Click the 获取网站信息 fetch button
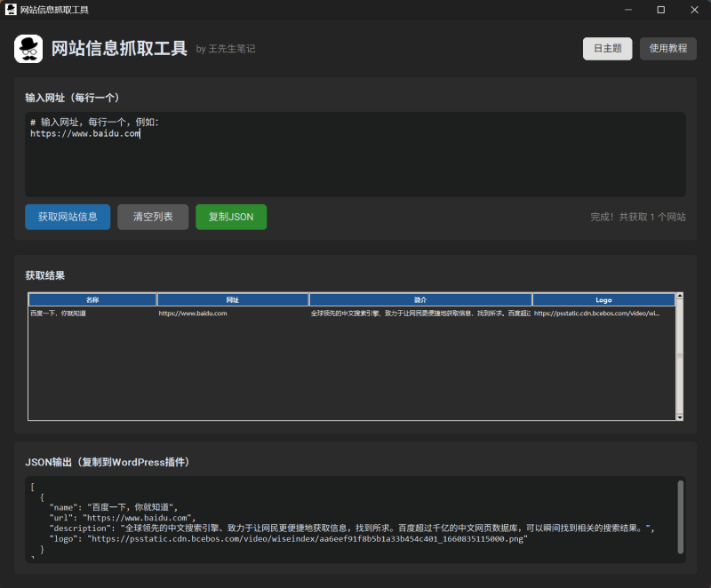The width and height of the screenshot is (711, 588). pyautogui.click(x=67, y=217)
